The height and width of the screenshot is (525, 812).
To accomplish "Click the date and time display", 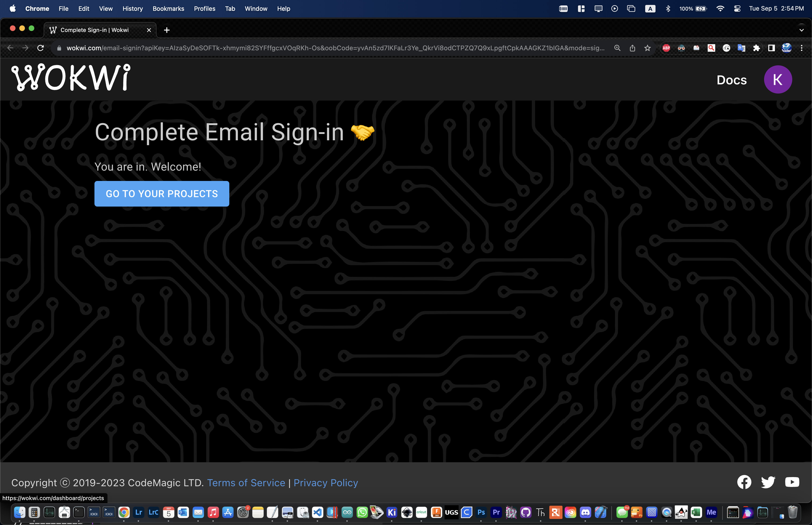I will tap(776, 8).
